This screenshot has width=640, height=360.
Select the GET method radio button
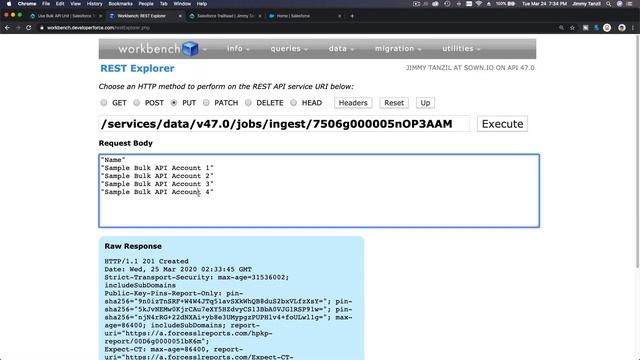pos(104,102)
